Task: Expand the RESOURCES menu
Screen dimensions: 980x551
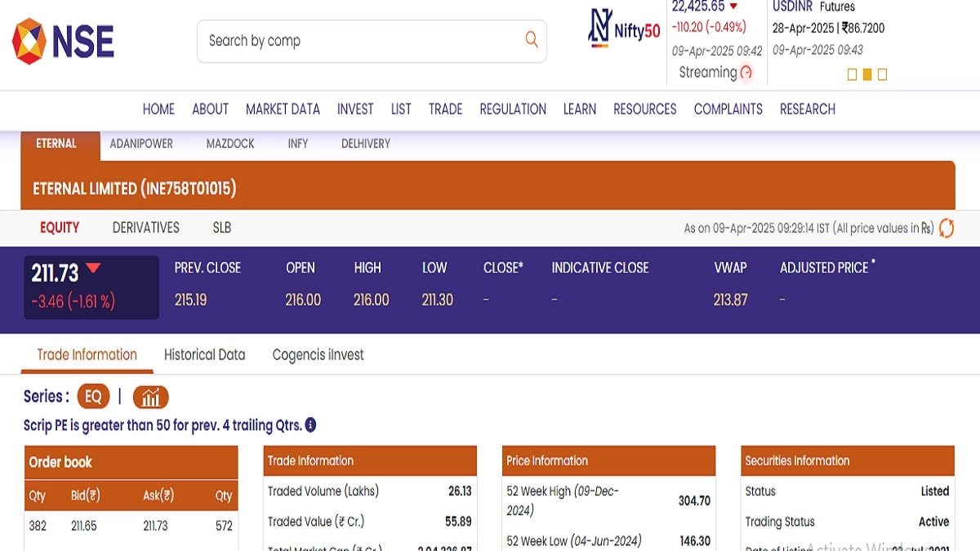Action: pyautogui.click(x=644, y=109)
